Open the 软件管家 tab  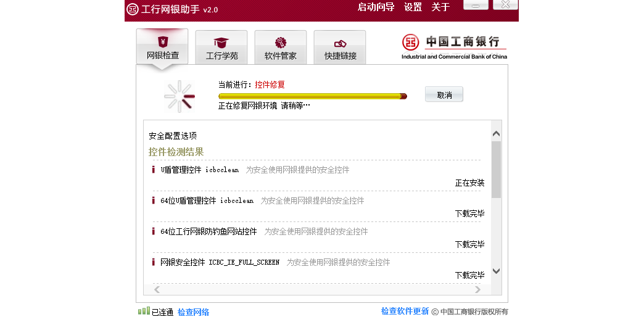click(x=281, y=47)
